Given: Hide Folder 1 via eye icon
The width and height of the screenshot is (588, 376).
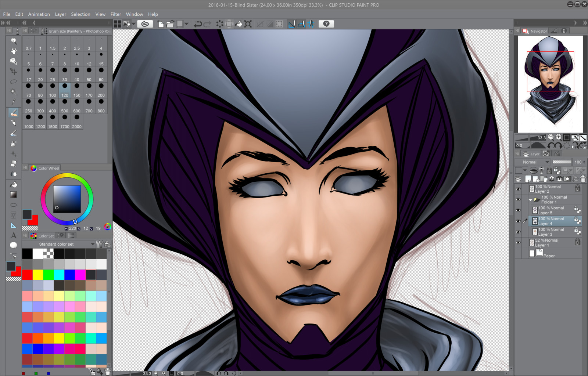Looking at the screenshot, I should pos(518,200).
